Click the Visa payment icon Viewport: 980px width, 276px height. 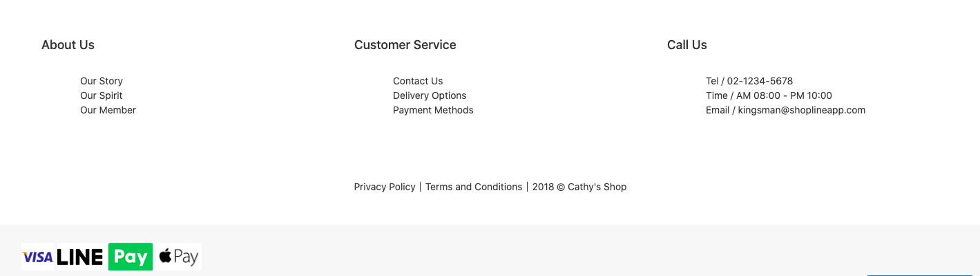(37, 257)
